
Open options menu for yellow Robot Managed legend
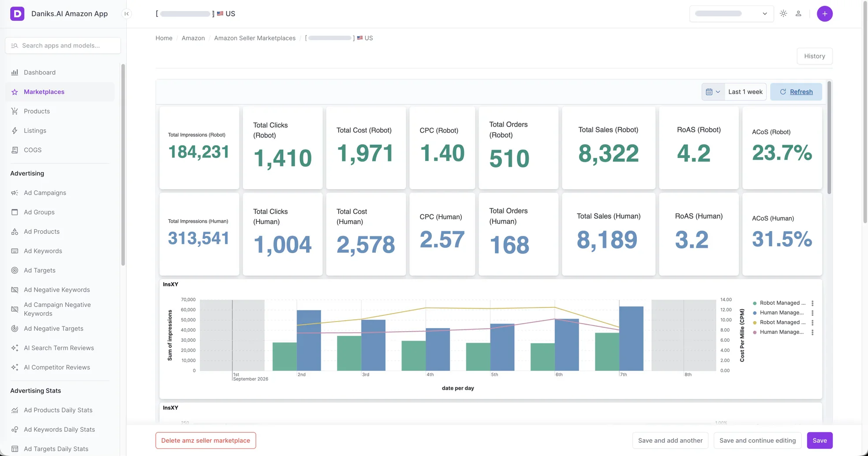coord(812,322)
